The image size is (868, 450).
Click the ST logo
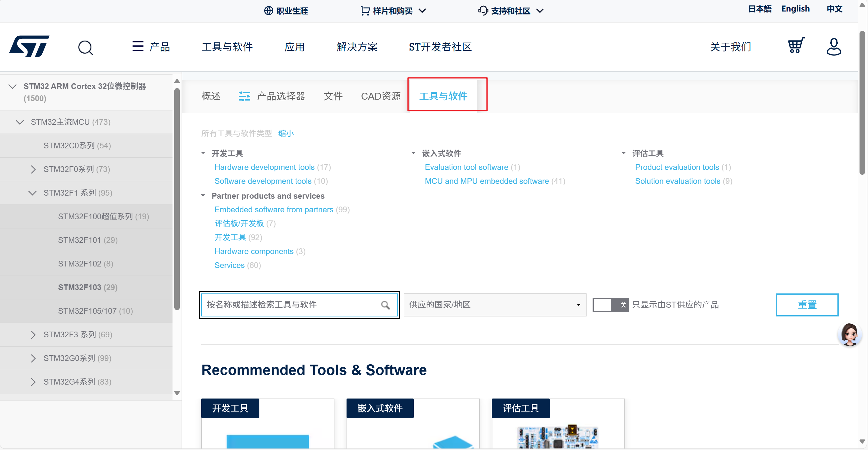pos(29,47)
